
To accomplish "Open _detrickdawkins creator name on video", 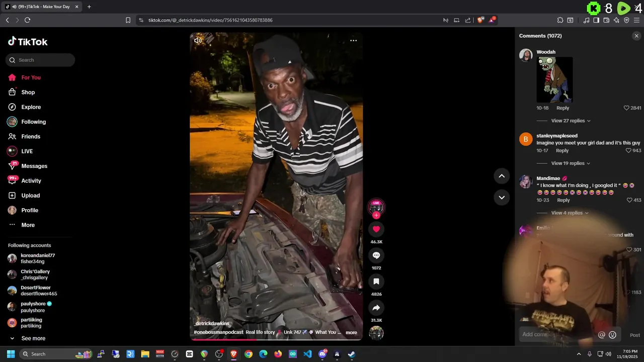I will point(212,323).
